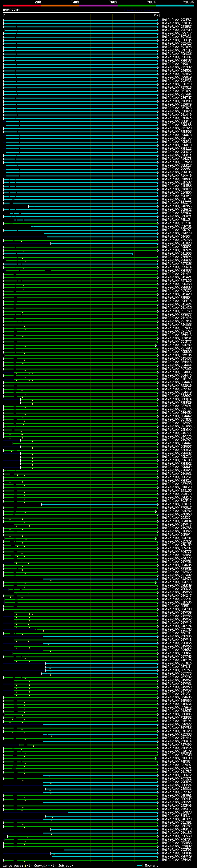Select the UniRef100_A5B5I4 hit label
The height and width of the screenshot is (868, 197).
coord(177,606)
